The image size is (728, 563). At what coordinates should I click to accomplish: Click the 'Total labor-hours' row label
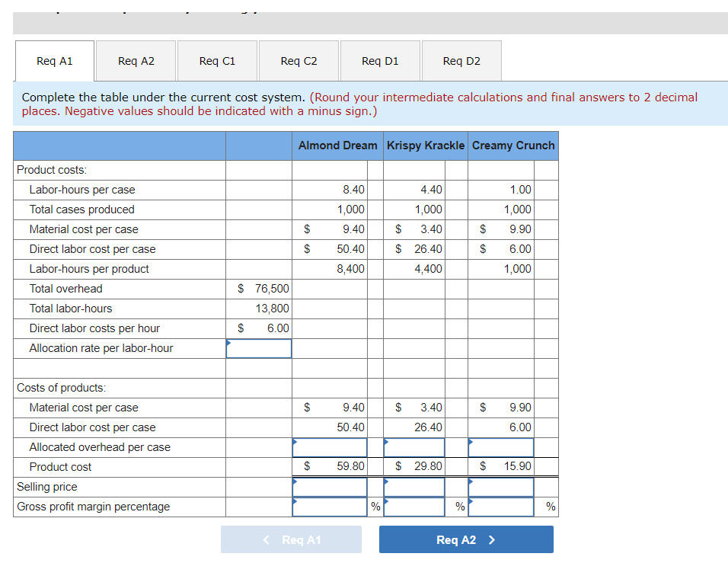point(71,309)
